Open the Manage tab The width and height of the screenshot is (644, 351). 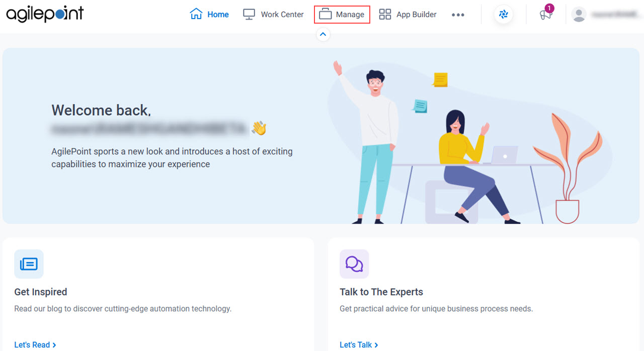342,15
